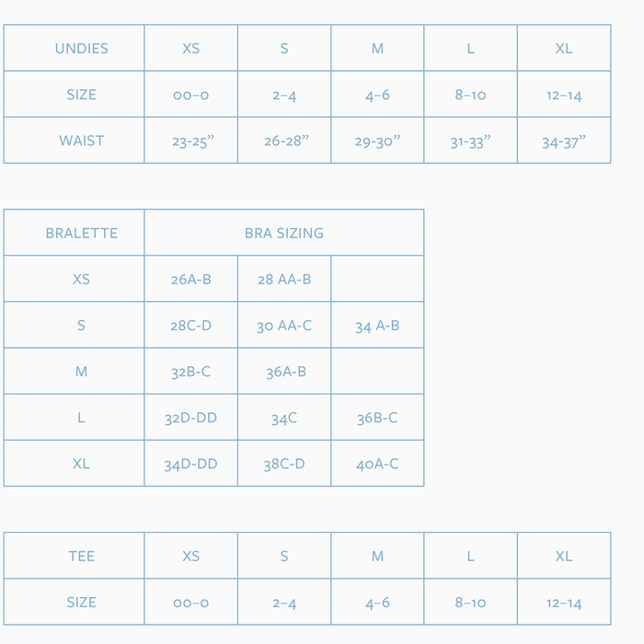Image resolution: width=644 pixels, height=644 pixels.
Task: Select the WAIST row label
Action: pos(81,141)
